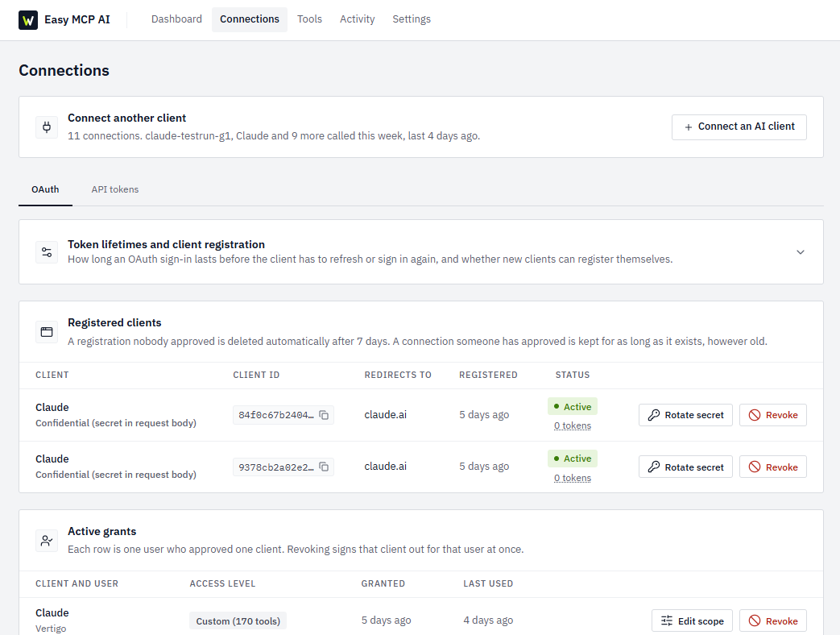
Task: Select the Connections nav tab
Action: [250, 19]
